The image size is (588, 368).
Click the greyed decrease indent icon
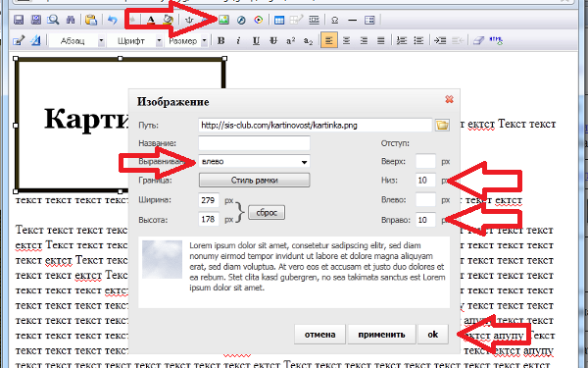pyautogui.click(x=458, y=40)
